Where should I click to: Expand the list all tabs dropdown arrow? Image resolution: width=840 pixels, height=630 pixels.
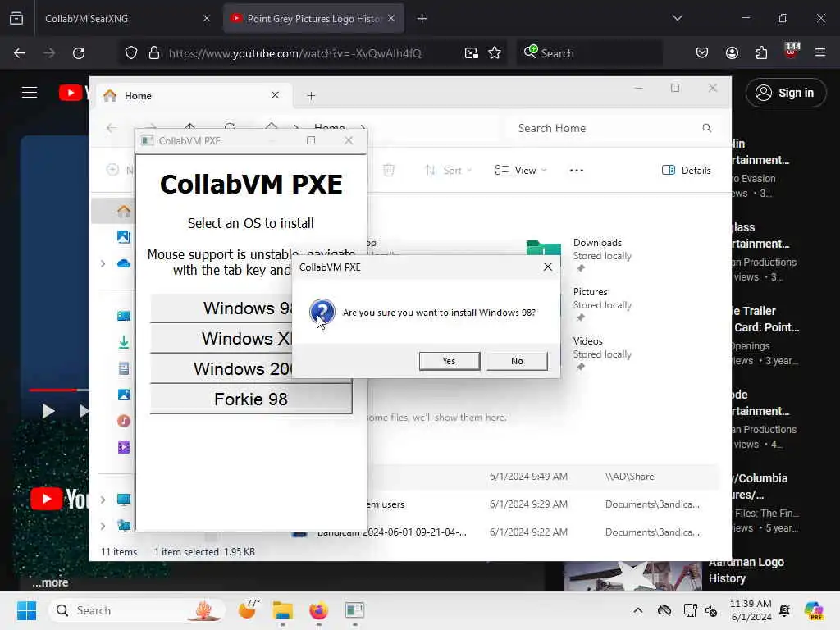(x=677, y=18)
